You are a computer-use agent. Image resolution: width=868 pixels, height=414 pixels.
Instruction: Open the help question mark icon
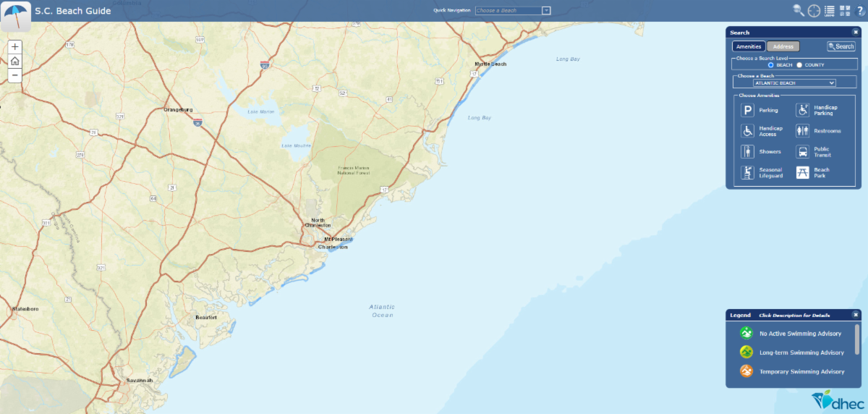click(x=860, y=10)
